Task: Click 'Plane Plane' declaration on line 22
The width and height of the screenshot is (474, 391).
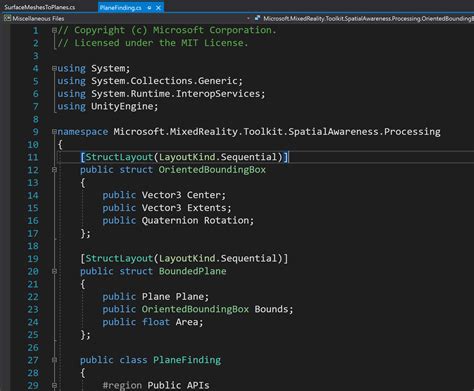Action: (172, 296)
